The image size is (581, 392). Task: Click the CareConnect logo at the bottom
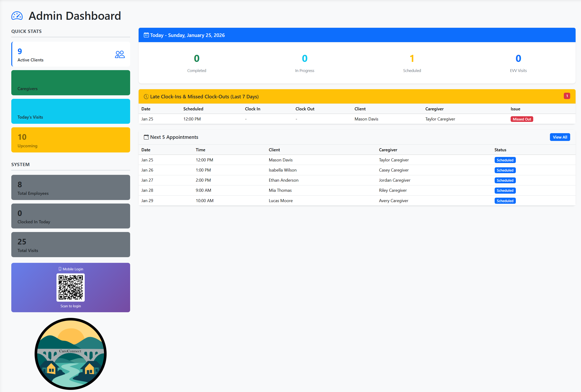71,353
